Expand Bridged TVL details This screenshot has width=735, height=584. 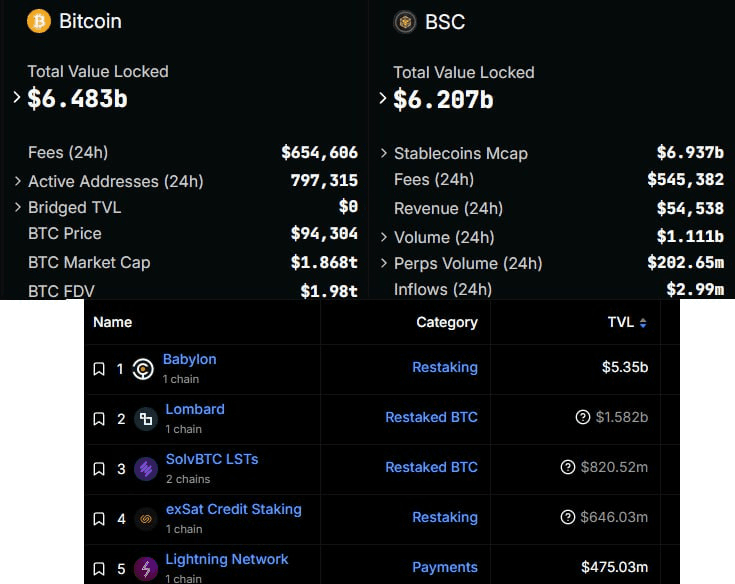(18, 207)
